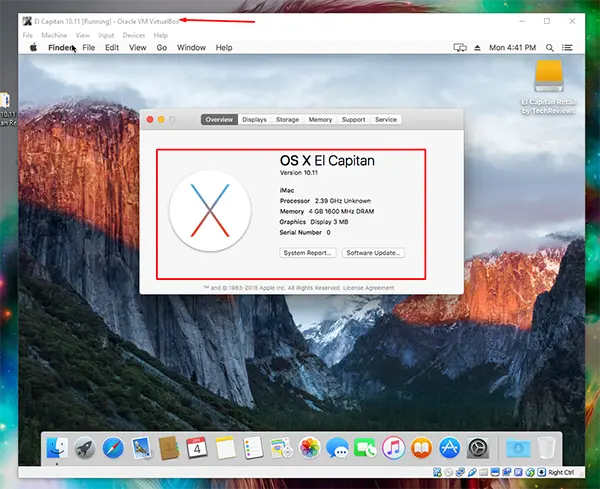Open the Finder menu in macOS menu bar
The image size is (600, 489).
click(60, 48)
